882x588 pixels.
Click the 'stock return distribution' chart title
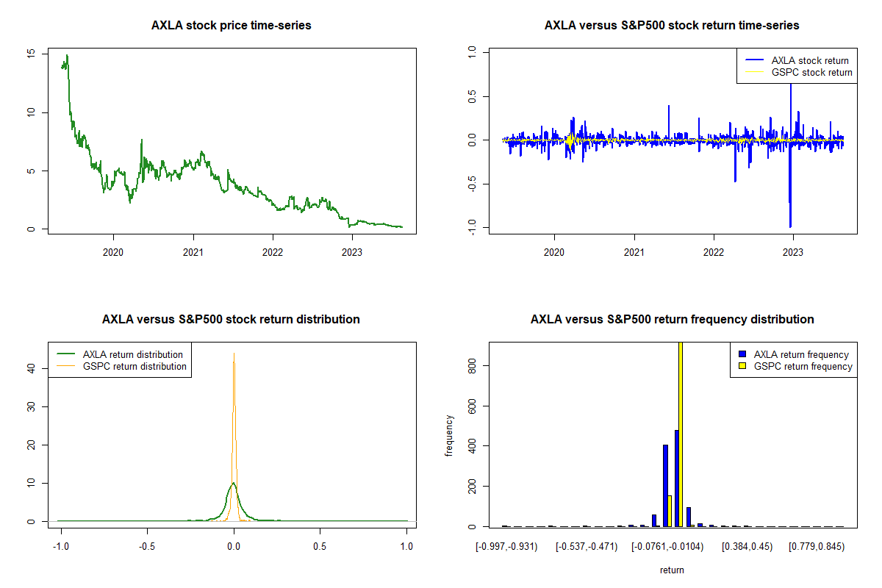click(x=231, y=320)
